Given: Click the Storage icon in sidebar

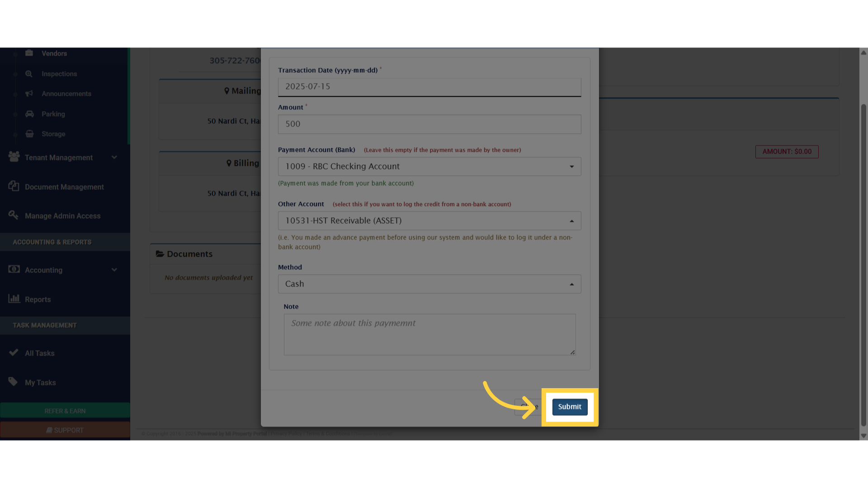Looking at the screenshot, I should pos(29,134).
